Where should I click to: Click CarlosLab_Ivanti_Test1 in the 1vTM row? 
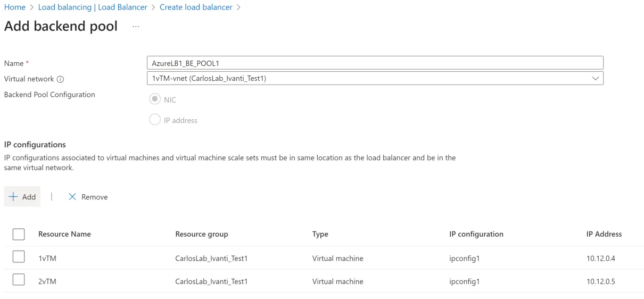point(211,259)
